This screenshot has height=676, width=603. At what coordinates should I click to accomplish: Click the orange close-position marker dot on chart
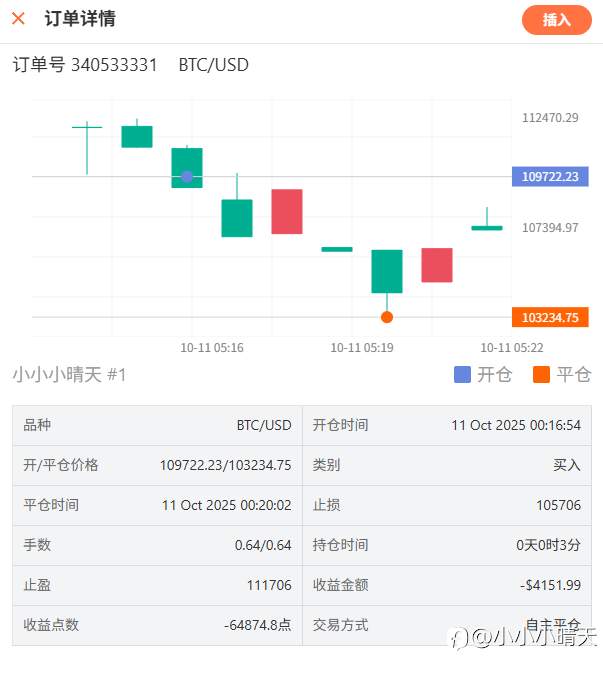click(x=387, y=317)
